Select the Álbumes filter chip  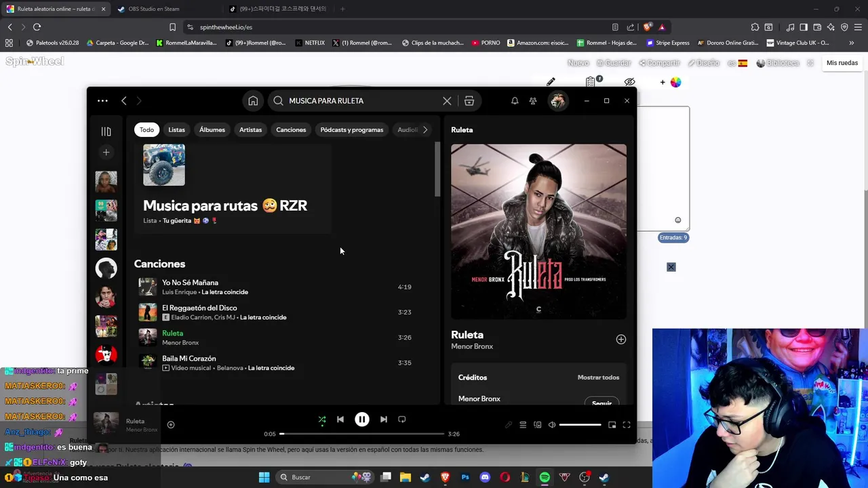[x=212, y=129]
